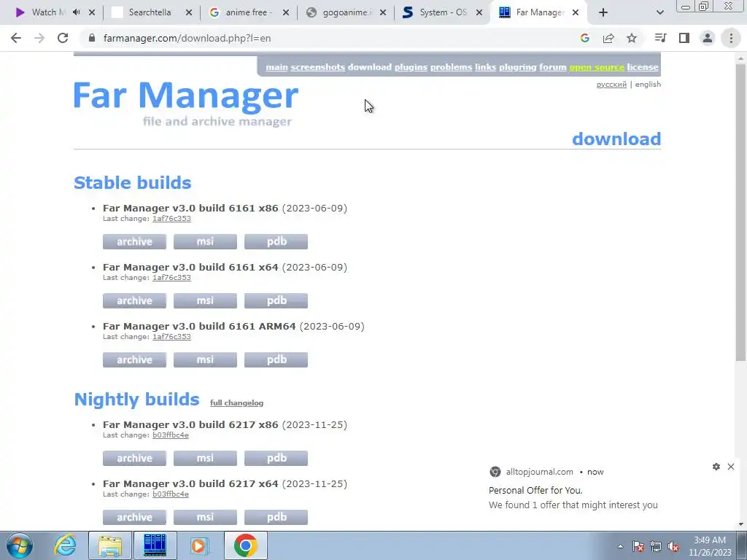747x560 pixels.
Task: Mute the audio on the Watch tab
Action: (76, 12)
